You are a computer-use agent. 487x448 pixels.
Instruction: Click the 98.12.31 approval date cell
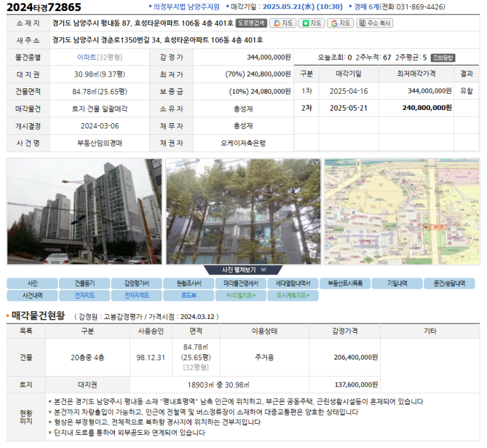pyautogui.click(x=151, y=358)
